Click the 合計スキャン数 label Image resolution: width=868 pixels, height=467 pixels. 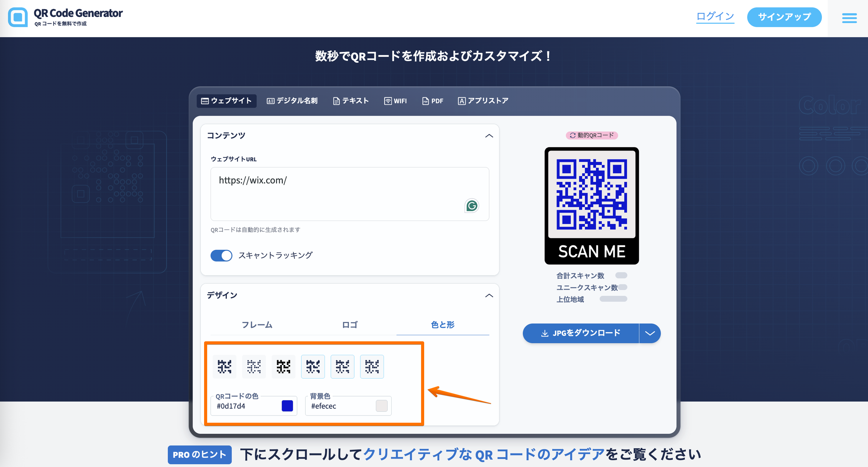[x=580, y=276]
